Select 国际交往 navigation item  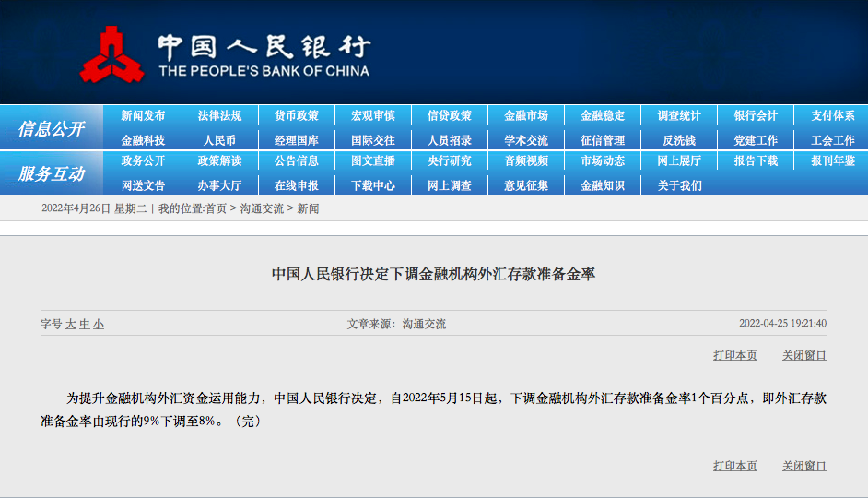click(x=373, y=141)
